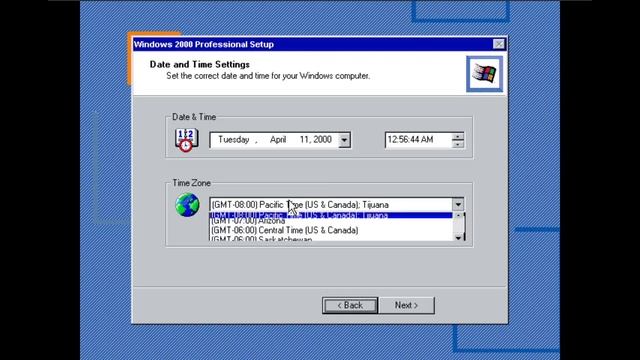Select the Saskatchewan time zone option

[331, 238]
